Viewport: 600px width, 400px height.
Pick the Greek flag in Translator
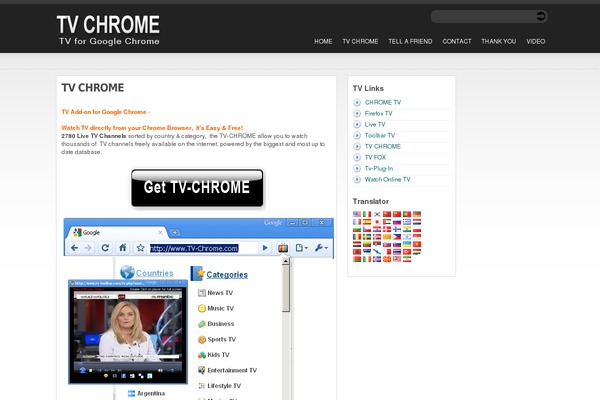click(407, 222)
